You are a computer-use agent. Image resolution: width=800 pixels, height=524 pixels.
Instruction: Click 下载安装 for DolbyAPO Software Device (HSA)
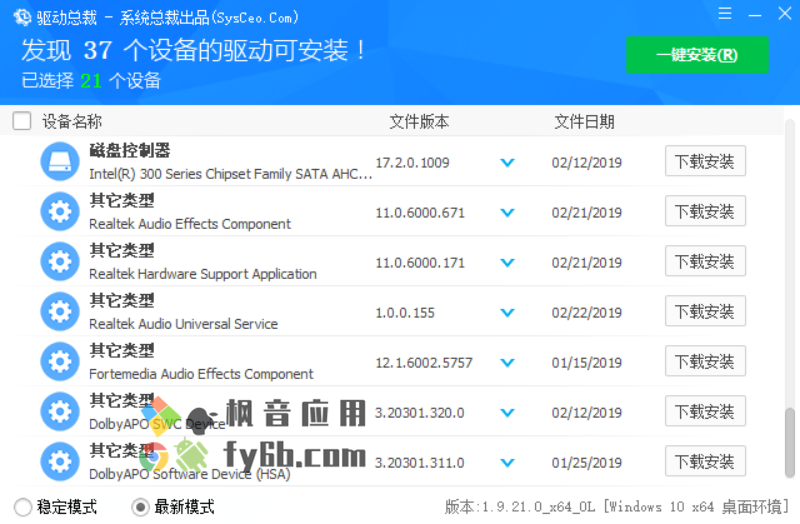(705, 461)
